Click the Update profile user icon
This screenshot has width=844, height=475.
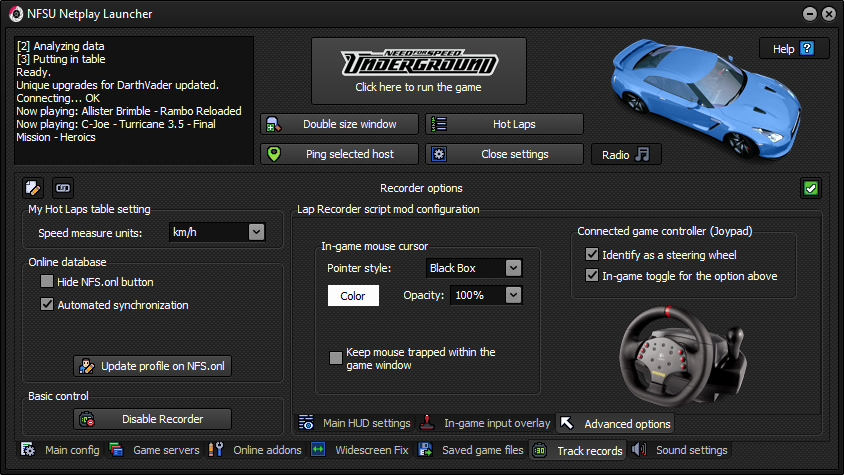(x=87, y=366)
